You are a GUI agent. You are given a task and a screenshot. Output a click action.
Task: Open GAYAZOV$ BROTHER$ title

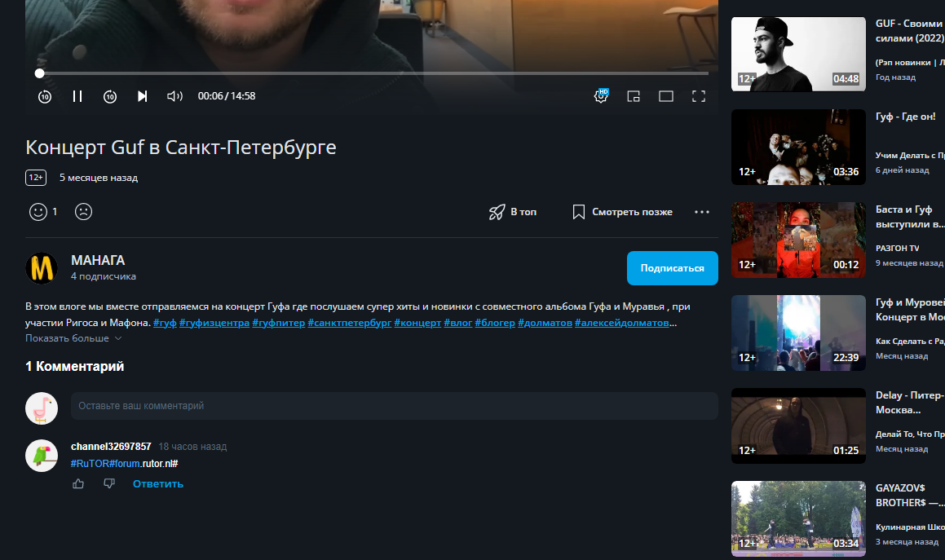pos(910,496)
